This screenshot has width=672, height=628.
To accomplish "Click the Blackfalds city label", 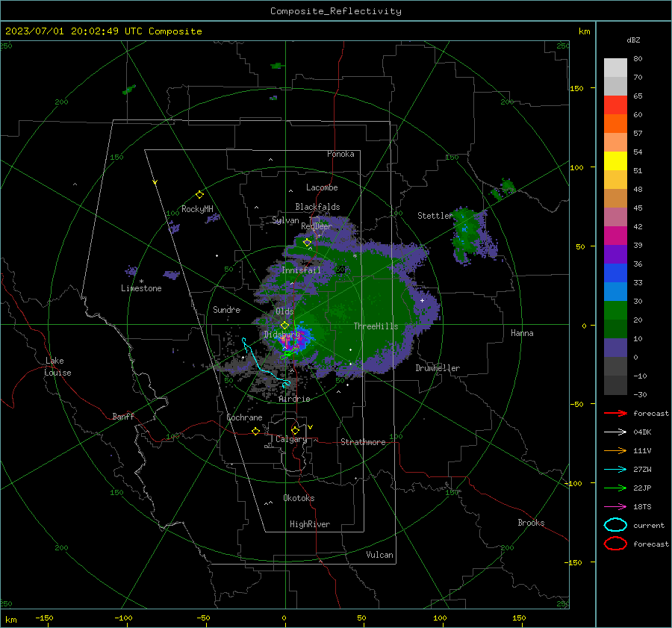I will tap(317, 207).
